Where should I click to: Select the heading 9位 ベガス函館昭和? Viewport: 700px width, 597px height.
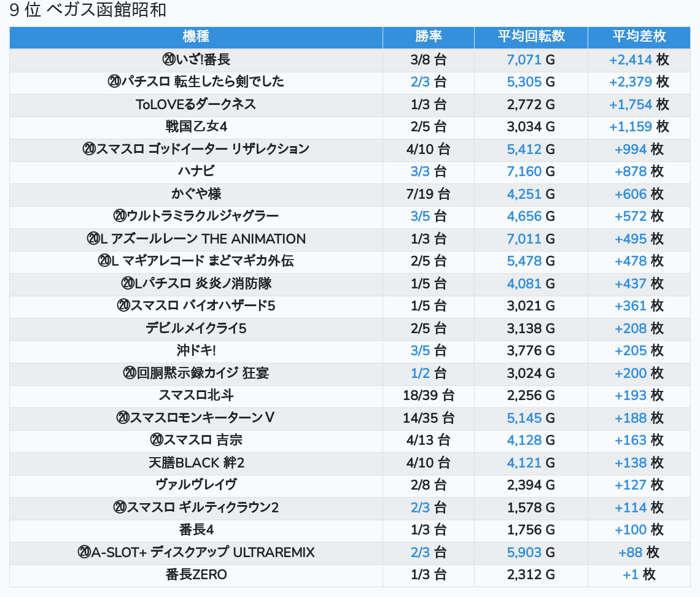pyautogui.click(x=88, y=10)
